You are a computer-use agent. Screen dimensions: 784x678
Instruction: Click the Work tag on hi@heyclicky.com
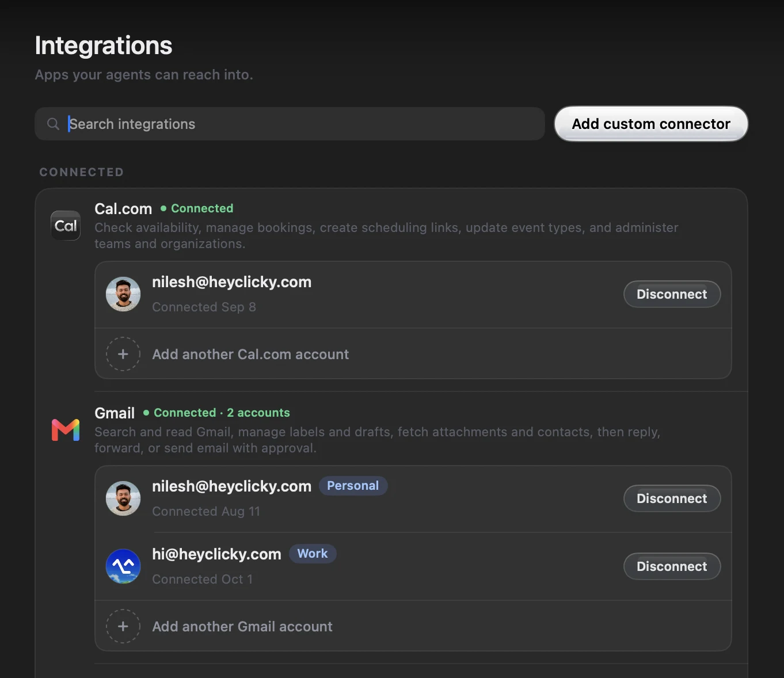(x=313, y=554)
